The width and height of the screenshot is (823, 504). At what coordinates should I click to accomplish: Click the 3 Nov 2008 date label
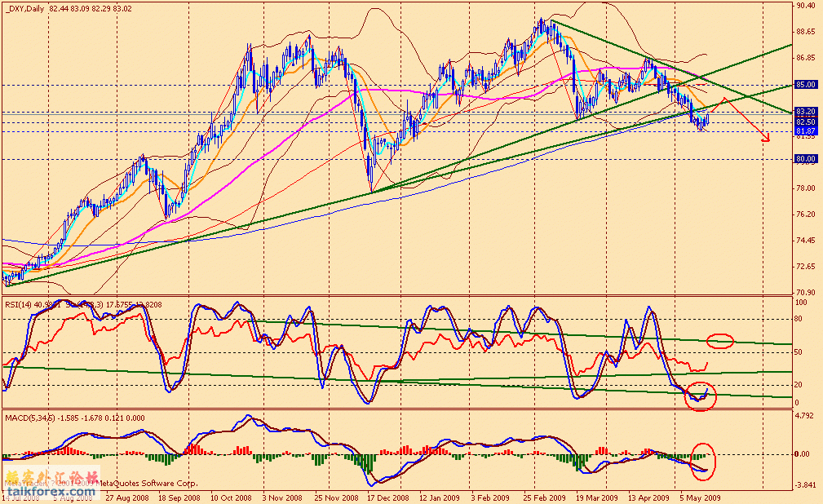pyautogui.click(x=282, y=497)
